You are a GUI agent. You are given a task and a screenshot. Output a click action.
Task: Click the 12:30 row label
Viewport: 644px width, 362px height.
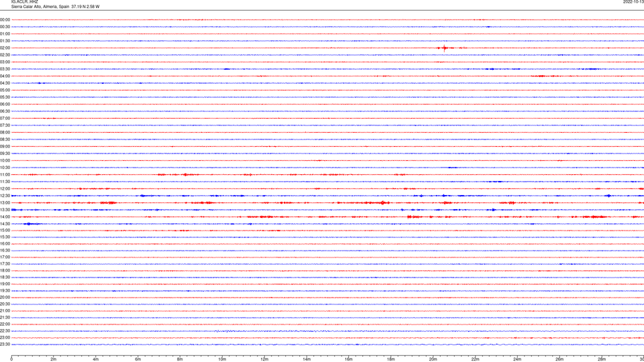(x=5, y=196)
